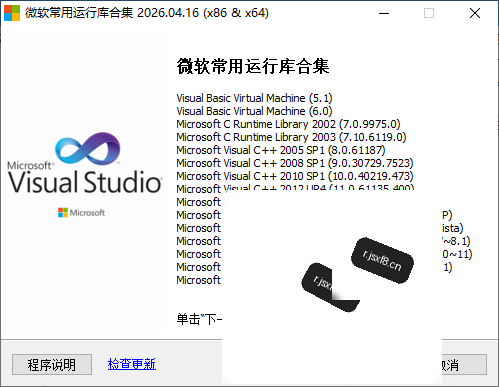Click the Visual Studio wordmark text
This screenshot has height=387, width=499.
pyautogui.click(x=85, y=182)
